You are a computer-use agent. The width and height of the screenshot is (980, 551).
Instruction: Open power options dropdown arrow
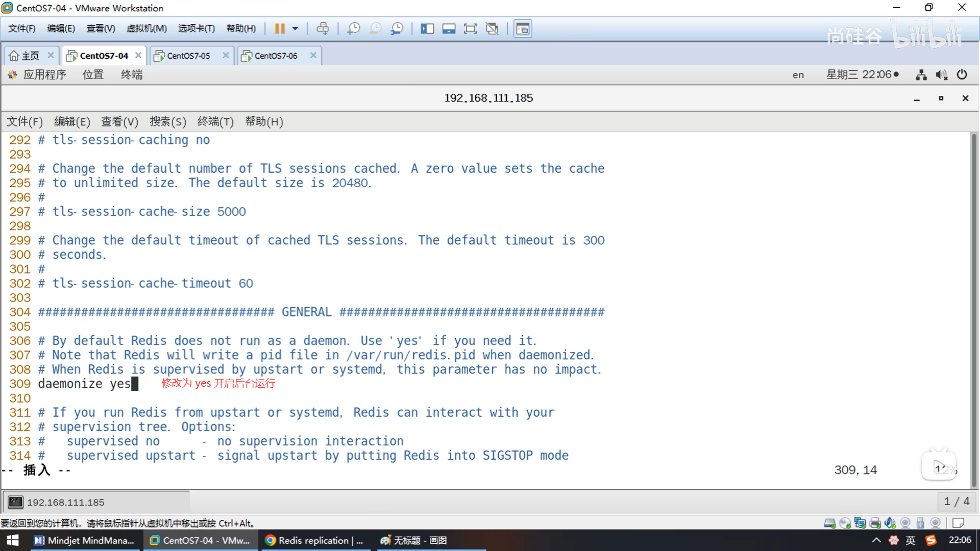point(295,29)
